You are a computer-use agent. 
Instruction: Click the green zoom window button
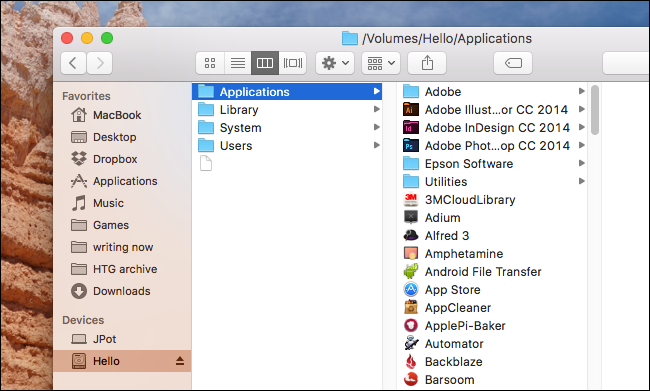(107, 38)
